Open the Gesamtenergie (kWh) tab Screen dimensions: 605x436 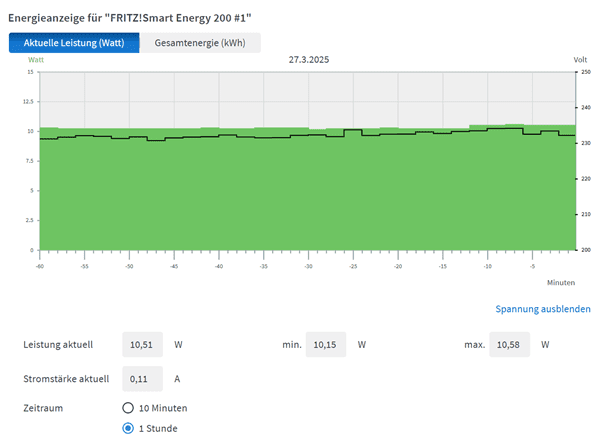(x=200, y=42)
